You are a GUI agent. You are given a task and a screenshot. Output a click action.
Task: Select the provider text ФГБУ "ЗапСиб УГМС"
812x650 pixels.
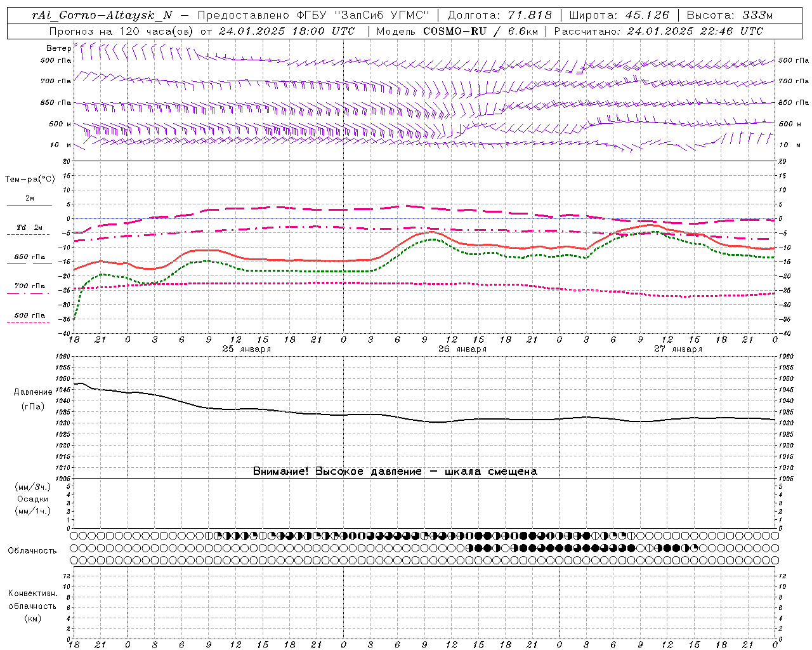363,16
